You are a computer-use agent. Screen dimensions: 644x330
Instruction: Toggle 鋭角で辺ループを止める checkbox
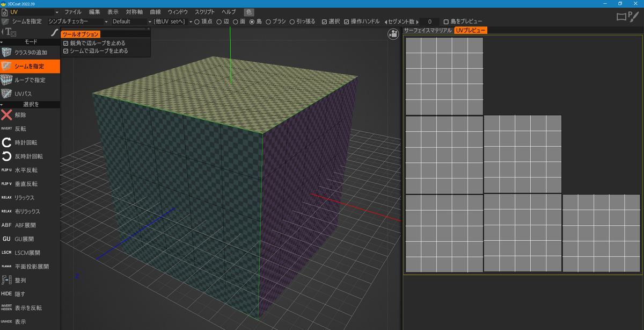(66, 43)
